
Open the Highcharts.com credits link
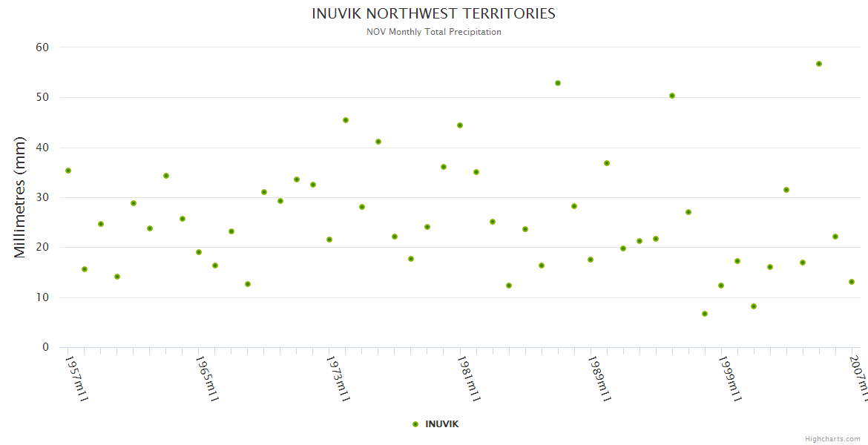(832, 439)
